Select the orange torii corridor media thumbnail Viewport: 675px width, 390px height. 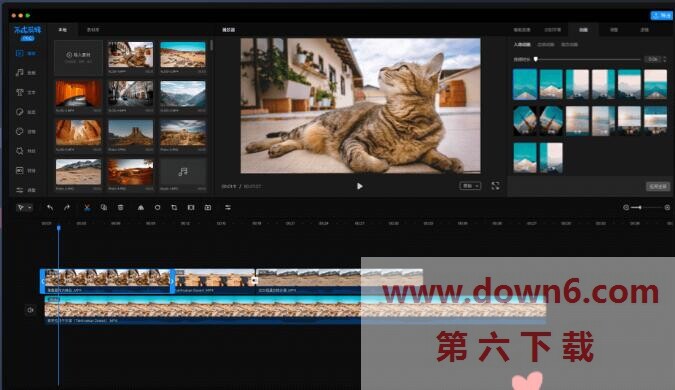point(78,94)
